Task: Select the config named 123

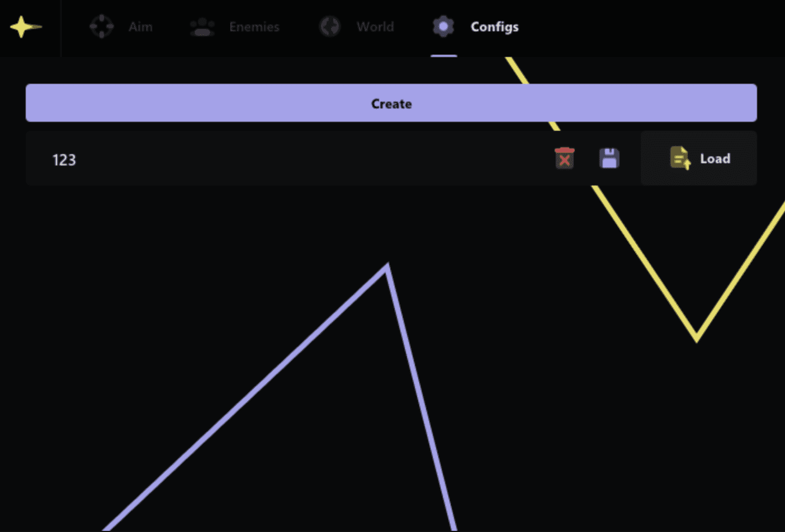Action: point(64,160)
